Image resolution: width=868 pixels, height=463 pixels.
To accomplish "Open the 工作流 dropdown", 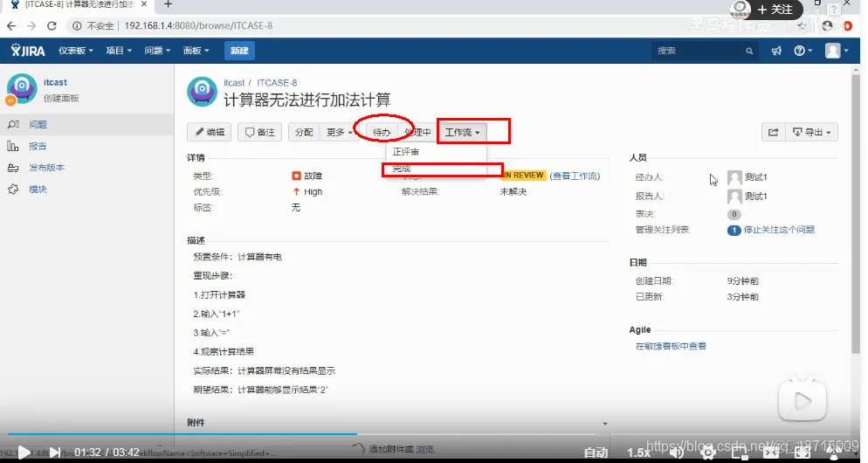I will 462,132.
